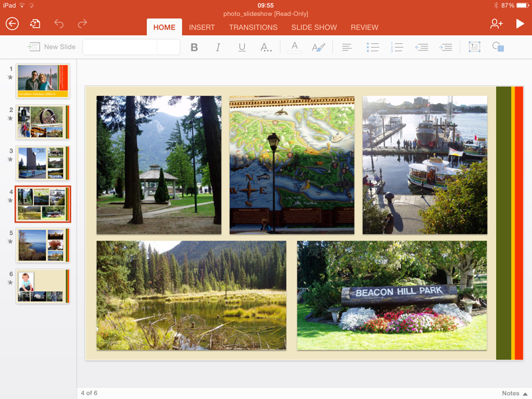532x399 pixels.
Task: Open the shapes insert icon
Action: click(498, 47)
